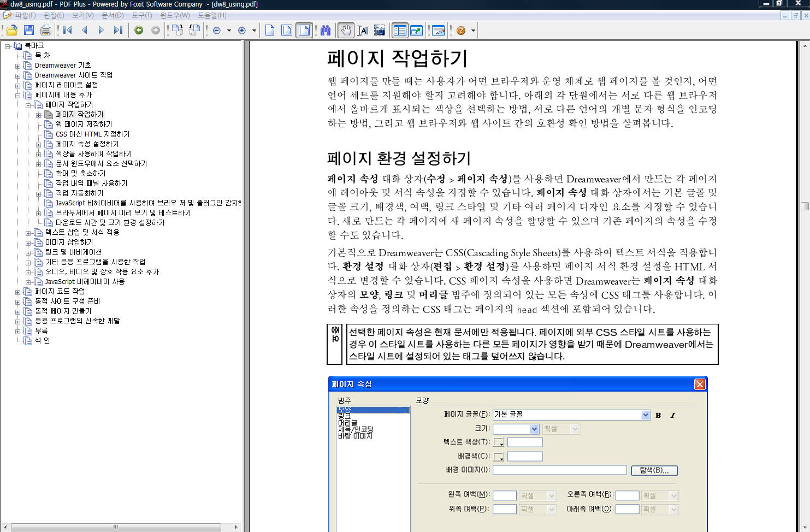Expand the Dreamweaver 기초 bookmark
Image resolution: width=810 pixels, height=532 pixels.
17,66
